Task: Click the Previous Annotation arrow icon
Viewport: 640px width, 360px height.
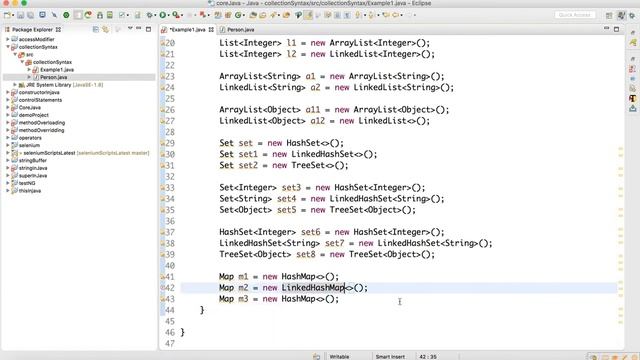Action: click(x=371, y=15)
